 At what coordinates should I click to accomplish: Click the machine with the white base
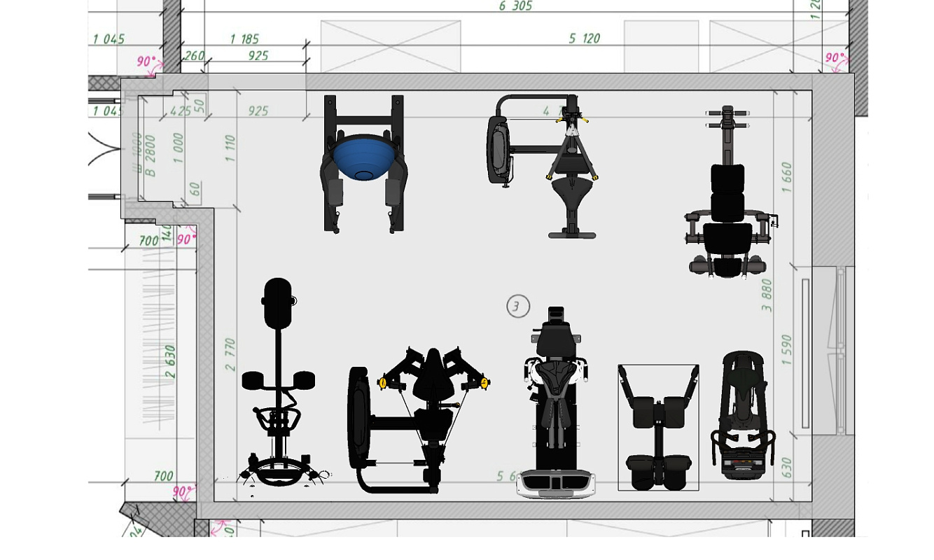click(556, 406)
